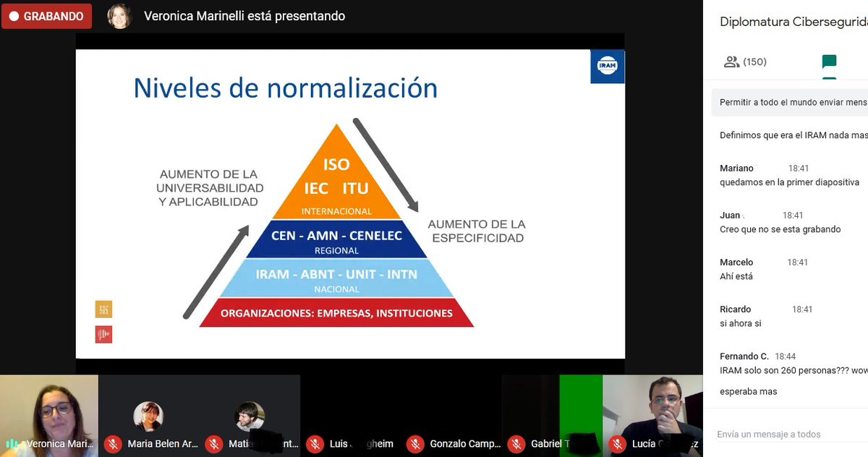The image size is (868, 457).
Task: Click Marcelo's message 'Ahí está'
Action: click(x=736, y=276)
